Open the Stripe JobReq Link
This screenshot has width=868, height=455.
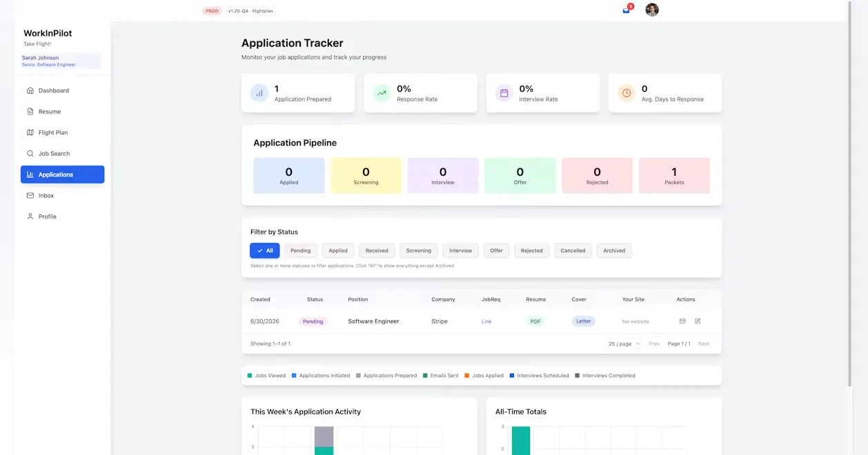486,321
